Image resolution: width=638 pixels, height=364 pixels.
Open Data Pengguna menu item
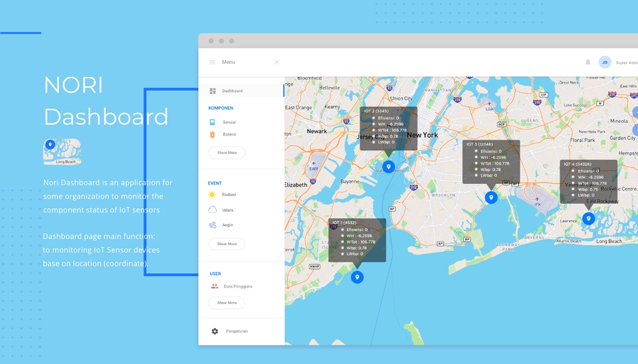[x=238, y=286]
